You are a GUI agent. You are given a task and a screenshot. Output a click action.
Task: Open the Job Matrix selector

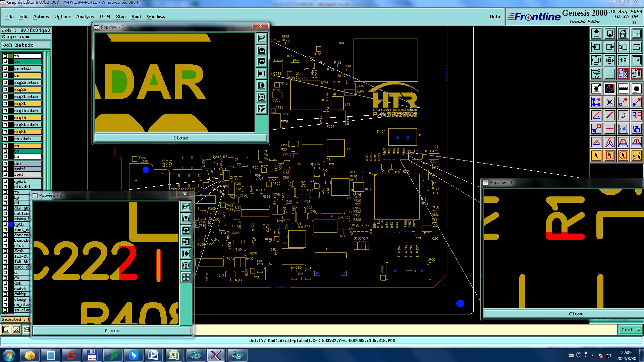click(26, 45)
